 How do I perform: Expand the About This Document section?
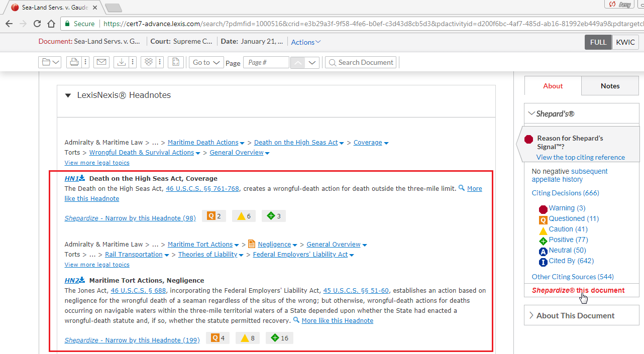582,315
